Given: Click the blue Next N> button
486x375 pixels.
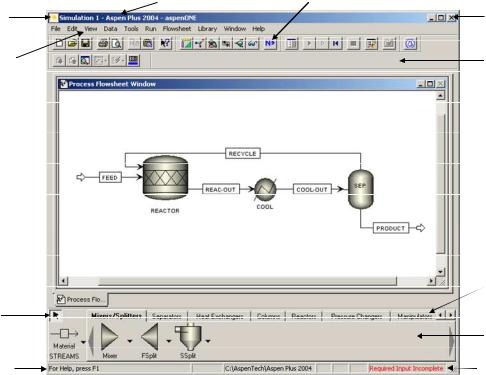Looking at the screenshot, I should [270, 44].
